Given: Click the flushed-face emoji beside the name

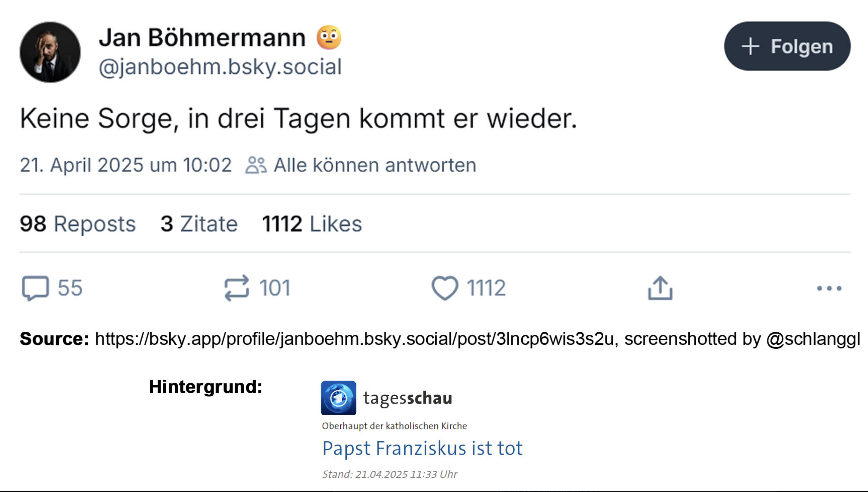Looking at the screenshot, I should coord(329,38).
